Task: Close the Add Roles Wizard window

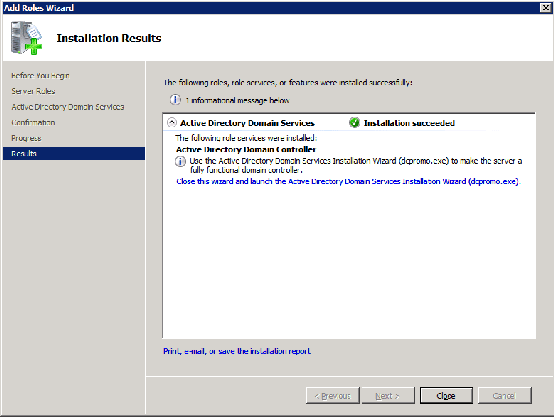Action: click(546, 7)
